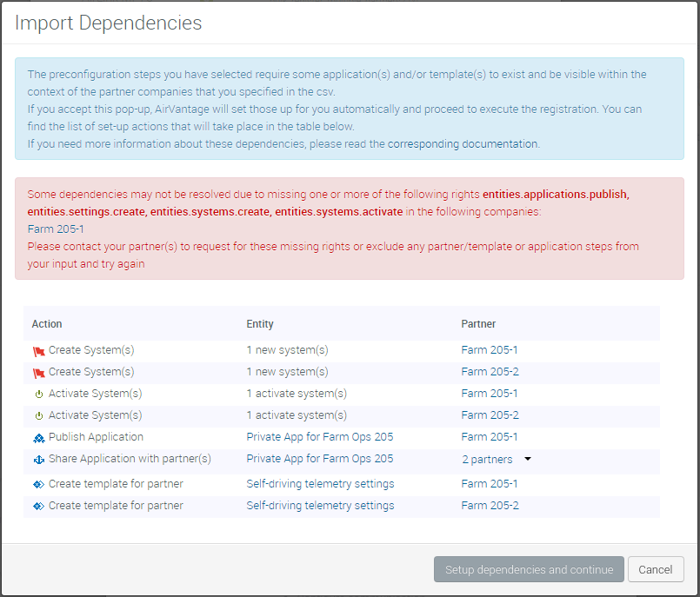Screen dimensions: 700x597
Task: Expand the 2 partners dropdown arrow
Action: tap(527, 460)
